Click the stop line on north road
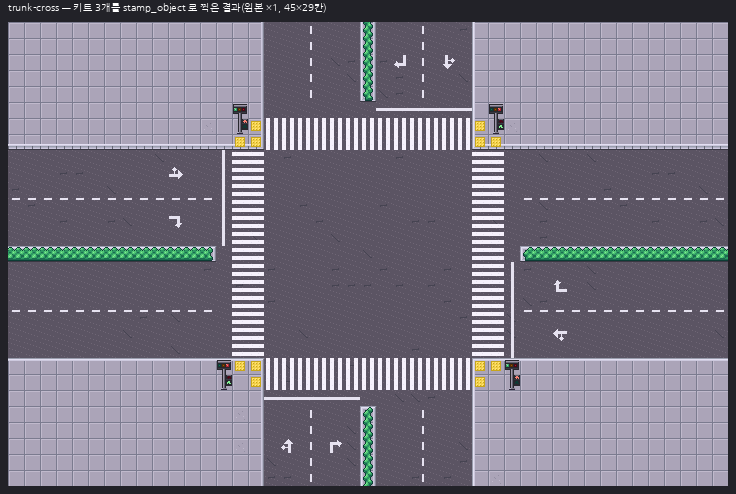Screen dimensions: 736x494 click(424, 110)
